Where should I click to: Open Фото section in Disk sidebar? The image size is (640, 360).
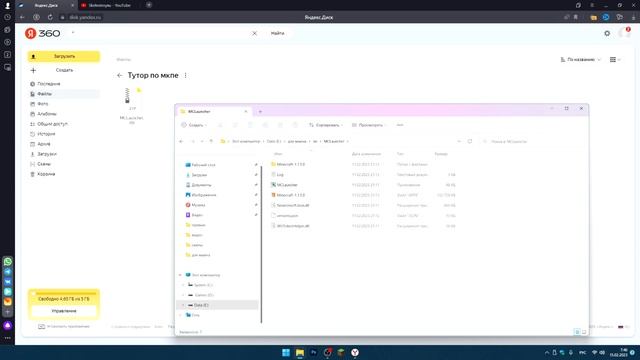[x=43, y=104]
